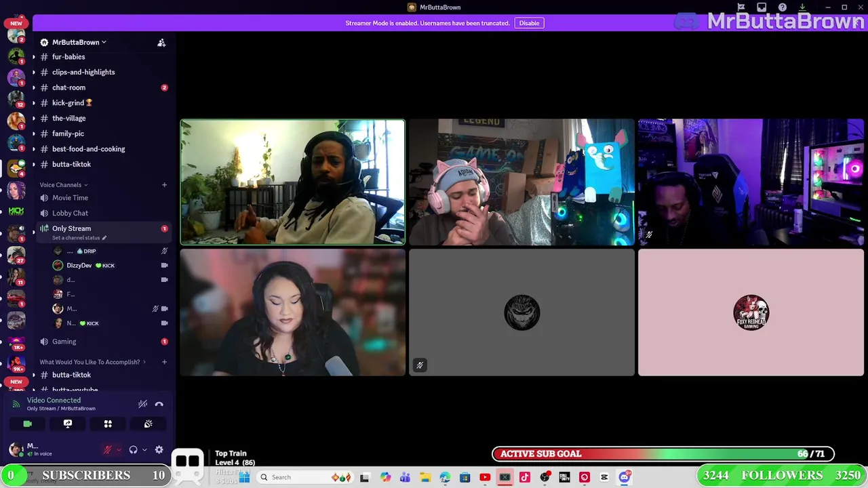Start screen share from voice panel

point(68,424)
